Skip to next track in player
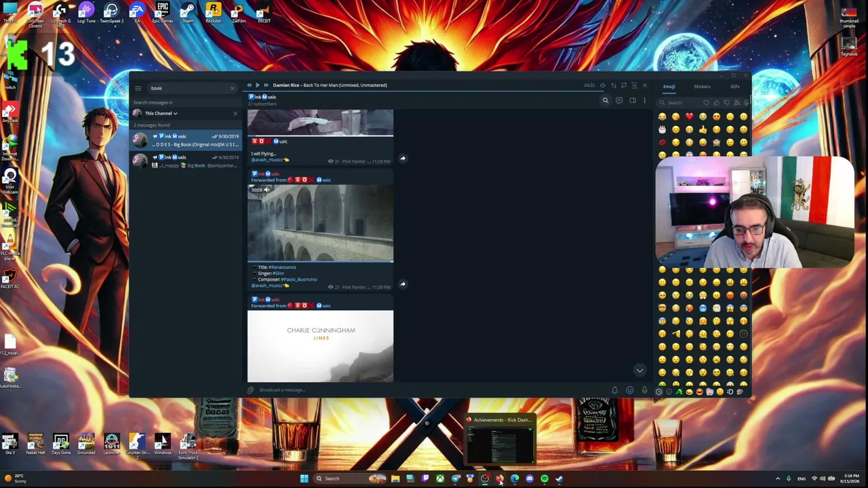Image resolution: width=868 pixels, height=488 pixels. click(x=266, y=85)
